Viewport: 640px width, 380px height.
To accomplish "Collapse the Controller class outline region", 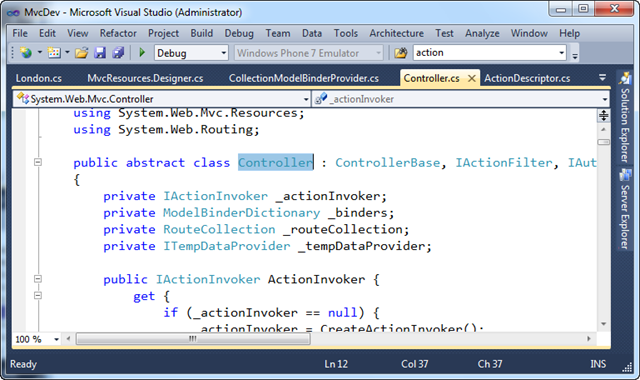I will coord(38,162).
